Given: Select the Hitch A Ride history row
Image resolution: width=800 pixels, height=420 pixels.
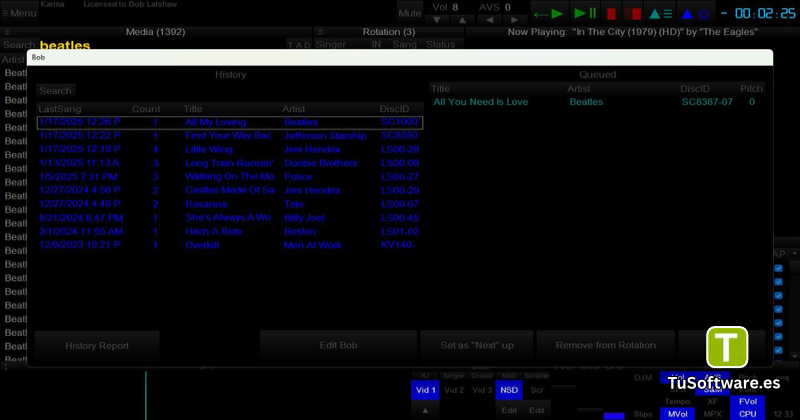Looking at the screenshot, I should [x=230, y=231].
